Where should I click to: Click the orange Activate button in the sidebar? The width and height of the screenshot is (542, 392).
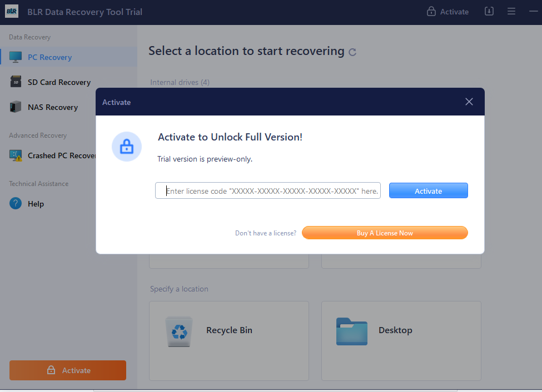click(x=68, y=370)
